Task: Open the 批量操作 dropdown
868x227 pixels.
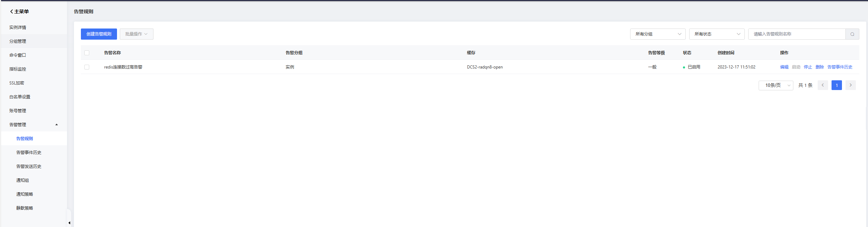Action: click(x=136, y=34)
